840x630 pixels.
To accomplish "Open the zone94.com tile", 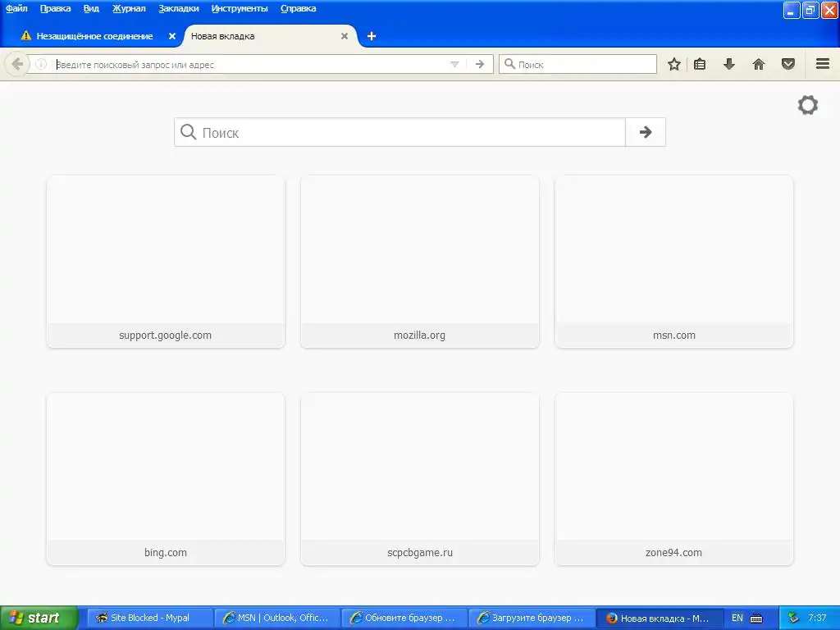I will coord(674,479).
